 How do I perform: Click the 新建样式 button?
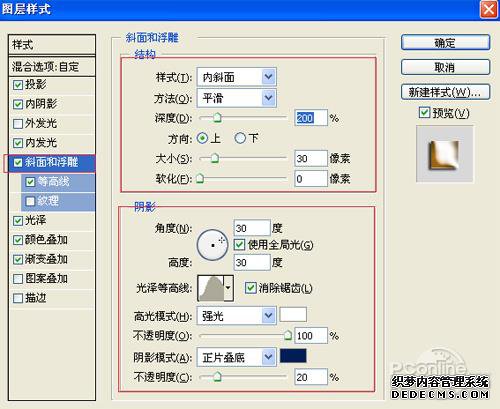click(445, 92)
